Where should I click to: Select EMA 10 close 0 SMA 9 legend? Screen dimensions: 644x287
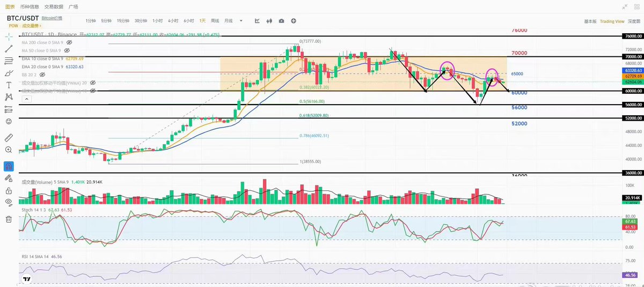click(x=42, y=58)
